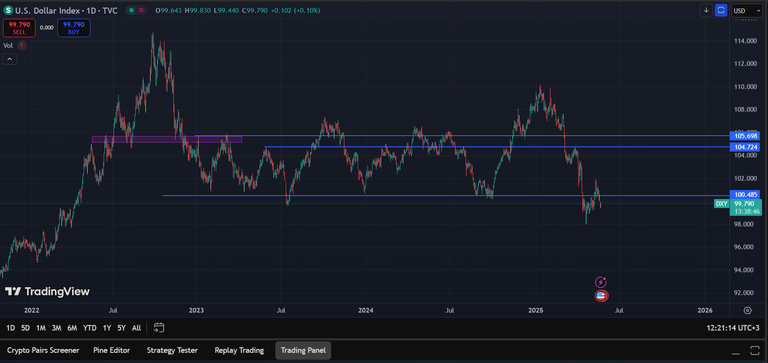Click the 114.000 price axis label
768x363 pixels.
pos(744,41)
